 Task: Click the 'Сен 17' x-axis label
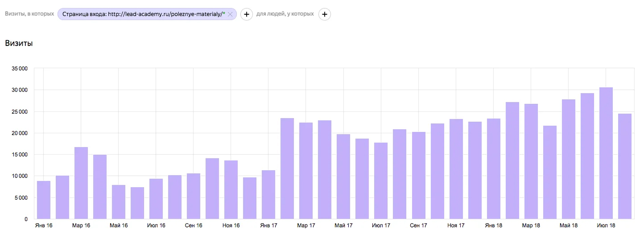tap(419, 226)
